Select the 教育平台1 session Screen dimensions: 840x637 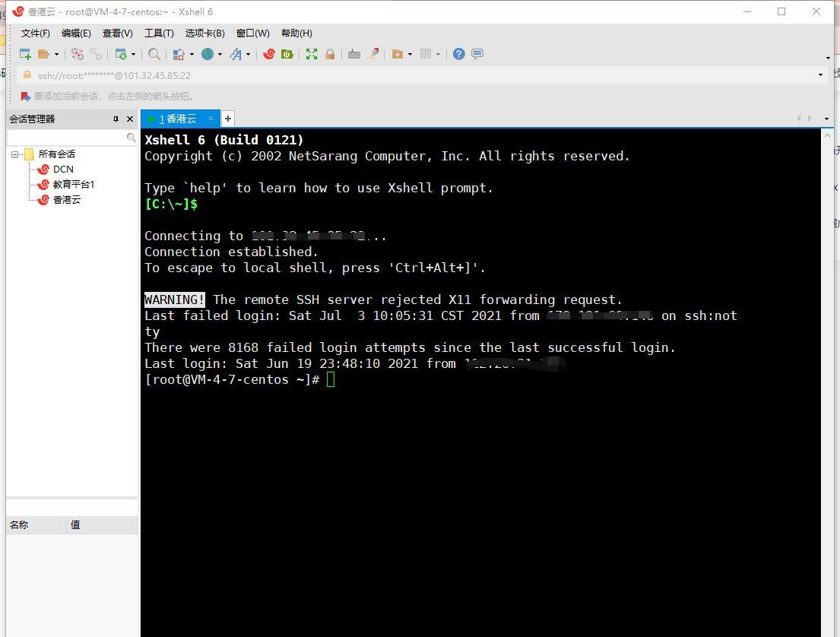coord(74,184)
